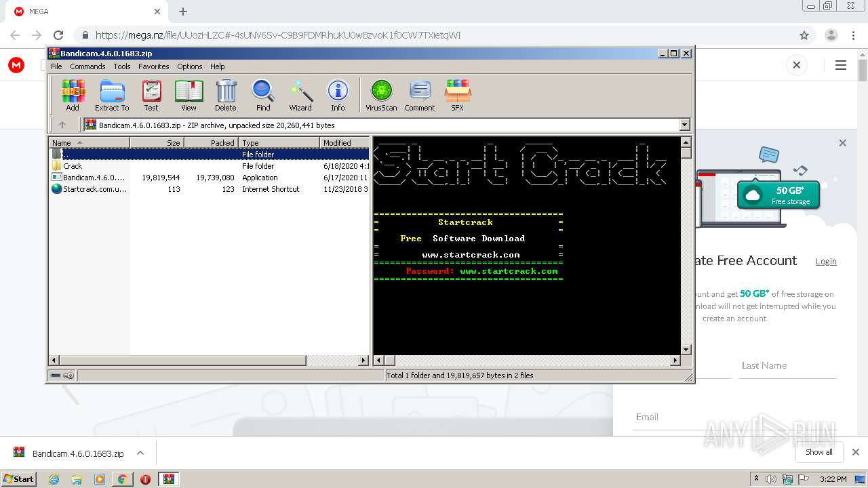The image size is (868, 488).
Task: Sort by Type column header
Action: tap(279, 142)
